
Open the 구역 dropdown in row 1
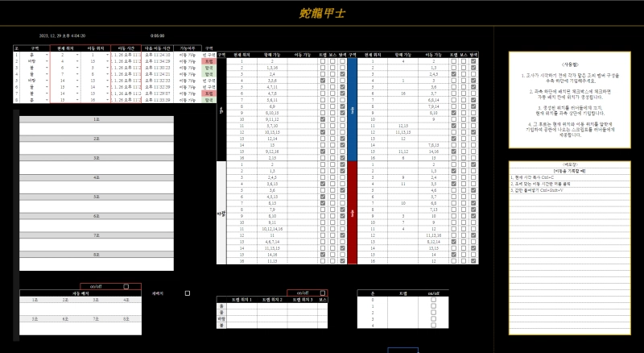point(46,55)
